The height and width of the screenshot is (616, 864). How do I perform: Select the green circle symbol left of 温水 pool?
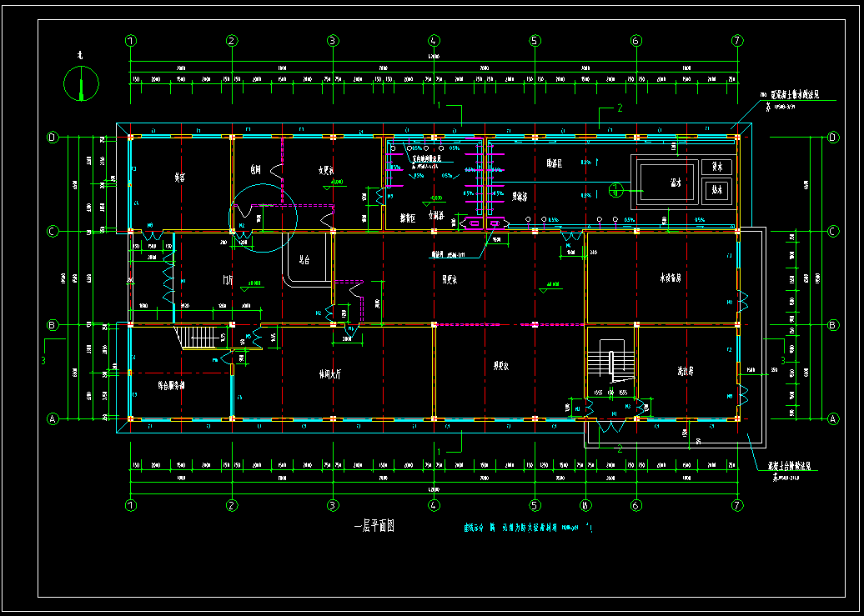[x=615, y=190]
